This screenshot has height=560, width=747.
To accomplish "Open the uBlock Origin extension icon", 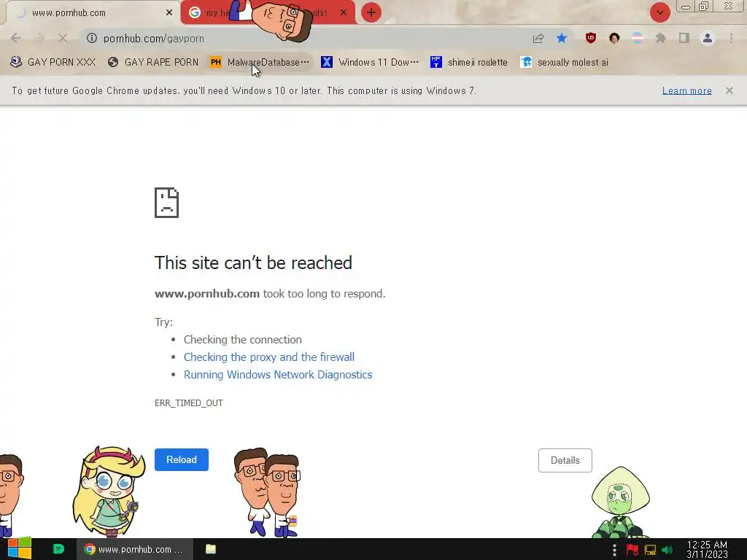I will [x=591, y=38].
